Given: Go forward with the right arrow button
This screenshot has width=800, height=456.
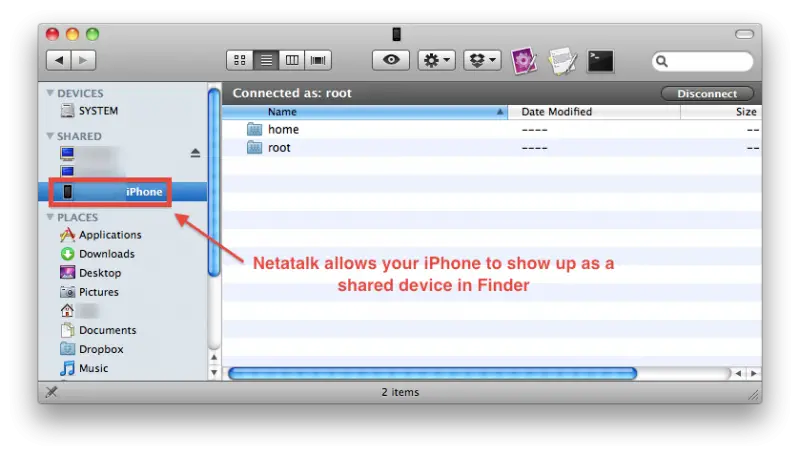Looking at the screenshot, I should tap(83, 60).
